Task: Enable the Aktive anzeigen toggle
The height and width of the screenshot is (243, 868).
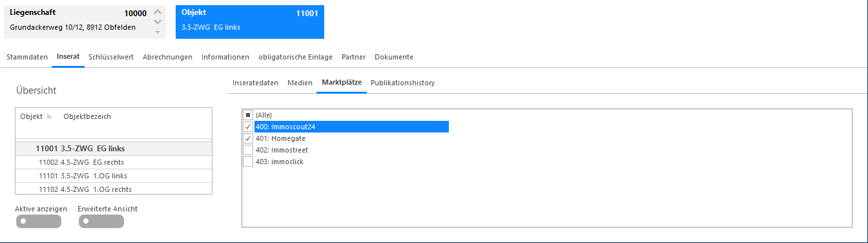Action: coord(38,222)
